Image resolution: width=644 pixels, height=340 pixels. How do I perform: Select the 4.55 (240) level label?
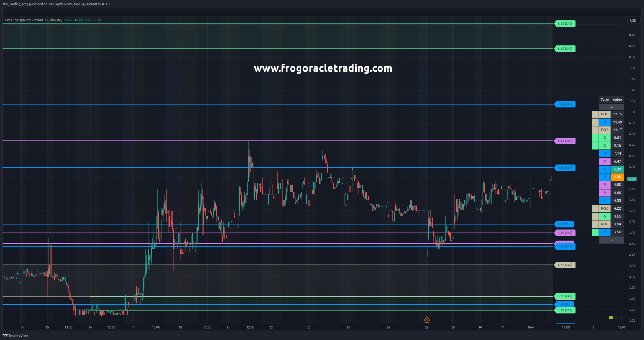click(565, 247)
